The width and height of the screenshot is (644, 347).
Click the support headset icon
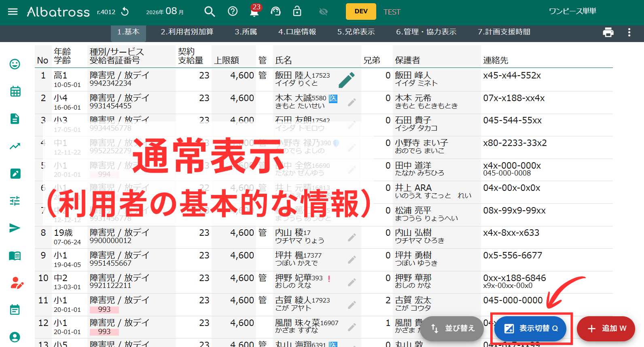point(276,11)
